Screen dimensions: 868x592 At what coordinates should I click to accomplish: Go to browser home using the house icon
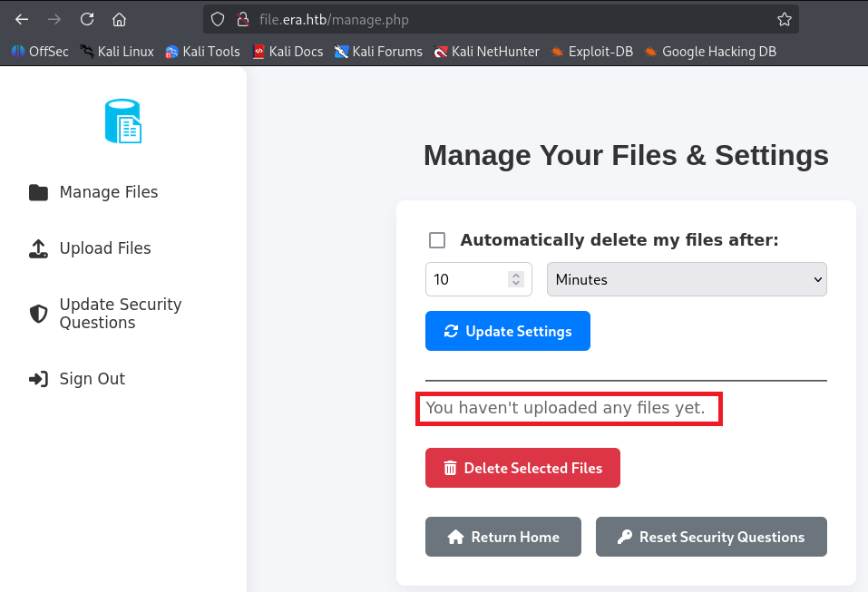click(x=119, y=19)
